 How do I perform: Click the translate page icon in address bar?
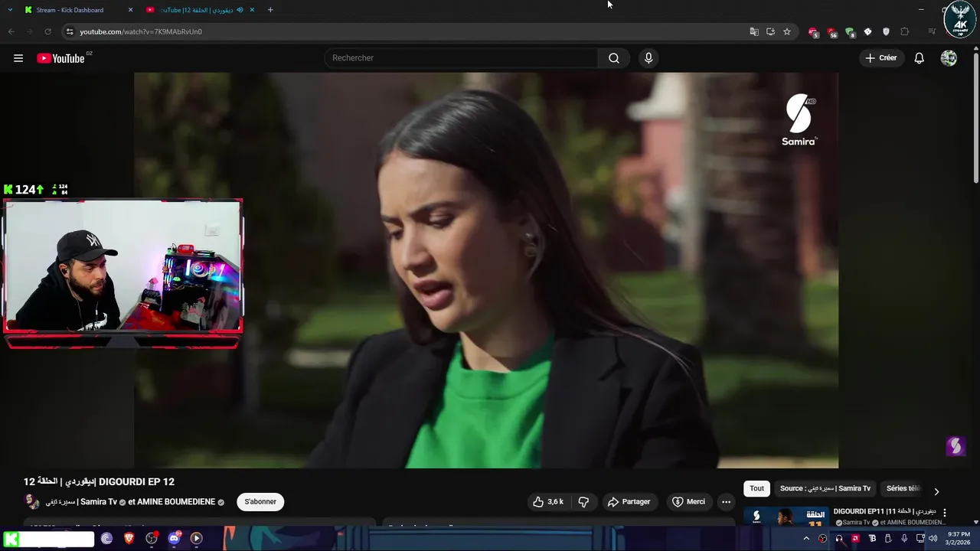pos(754,31)
